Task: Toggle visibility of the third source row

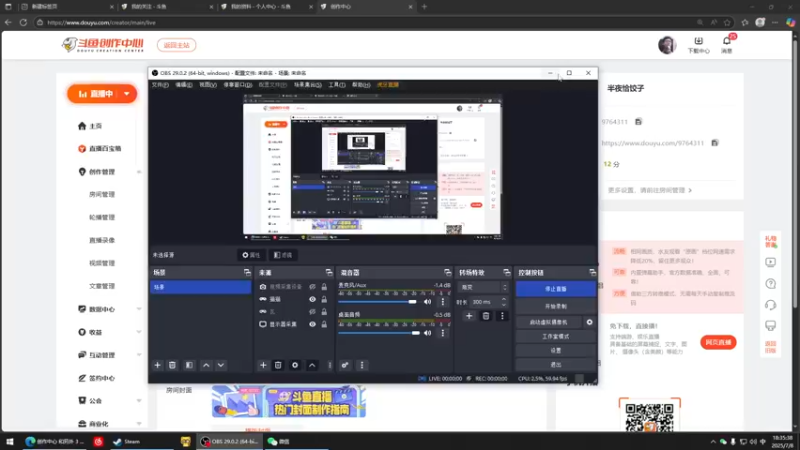Action: [312, 311]
